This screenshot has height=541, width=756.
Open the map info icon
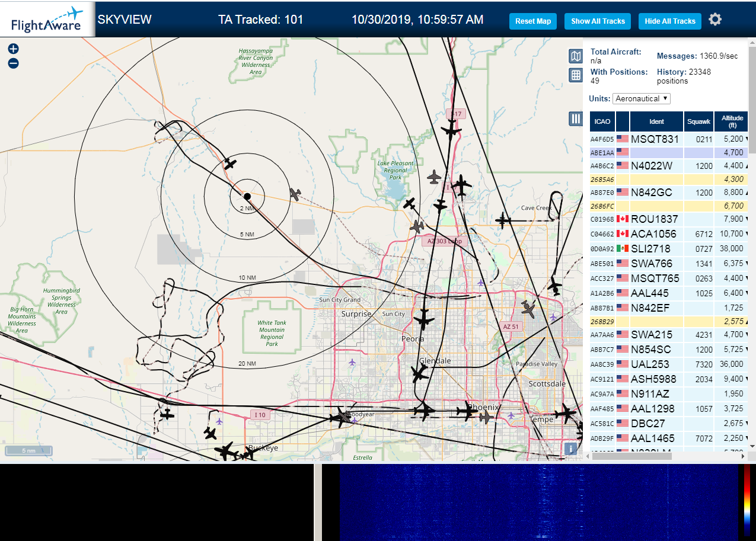tap(571, 449)
